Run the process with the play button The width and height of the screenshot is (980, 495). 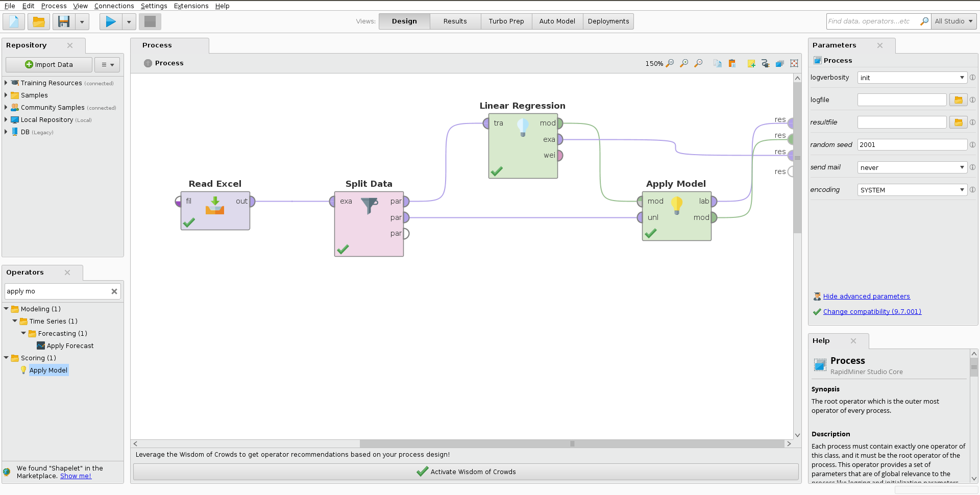point(111,21)
